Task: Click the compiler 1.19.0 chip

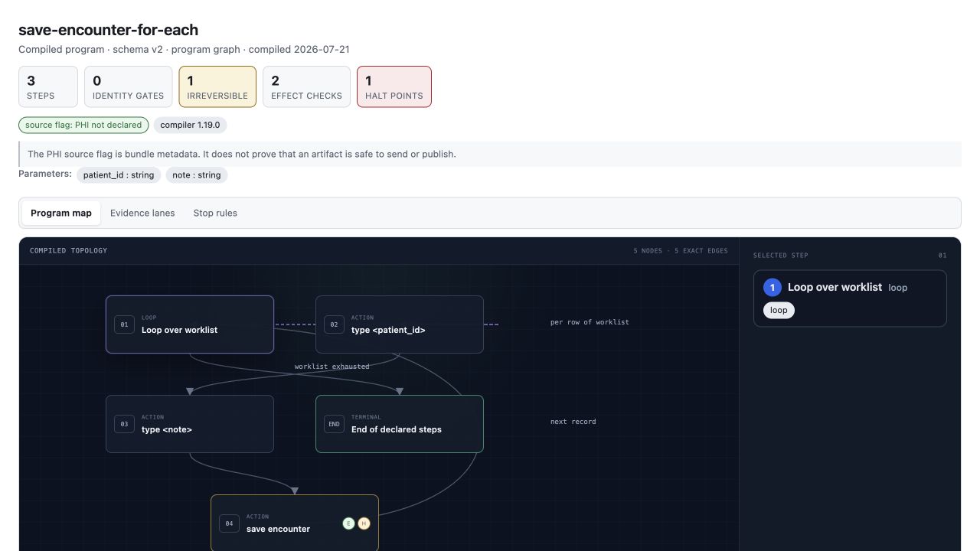Action: (x=190, y=125)
